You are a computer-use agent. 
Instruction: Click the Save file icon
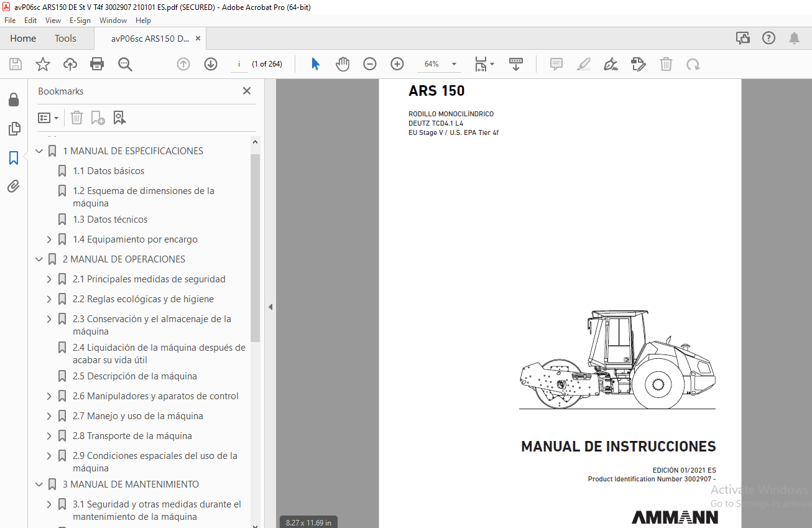coord(16,64)
